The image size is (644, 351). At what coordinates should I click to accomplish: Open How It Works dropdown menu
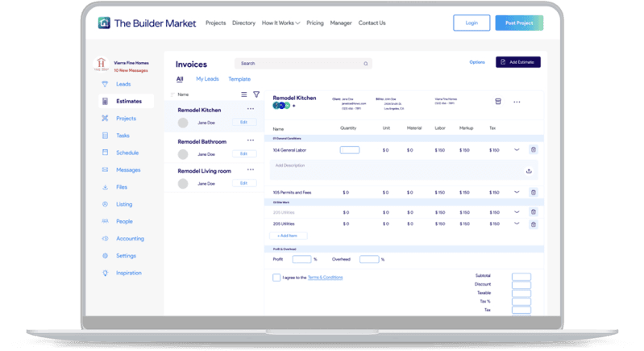281,23
